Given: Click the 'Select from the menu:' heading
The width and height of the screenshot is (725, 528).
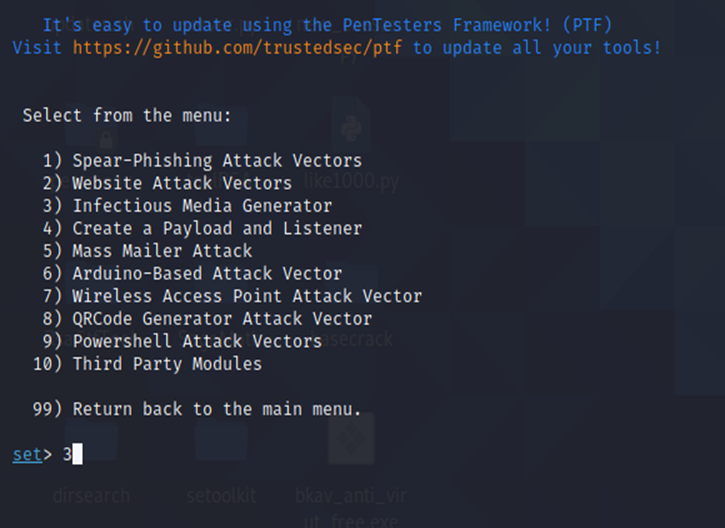Looking at the screenshot, I should (x=127, y=115).
